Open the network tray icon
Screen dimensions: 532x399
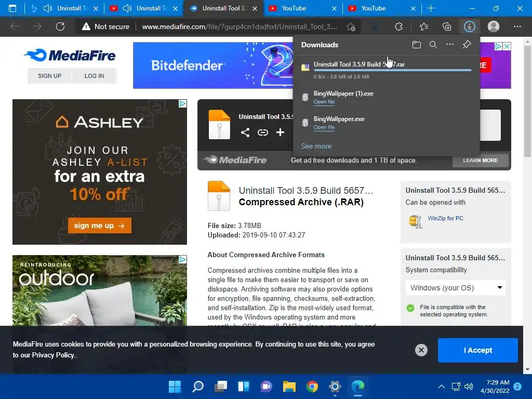[x=456, y=387]
